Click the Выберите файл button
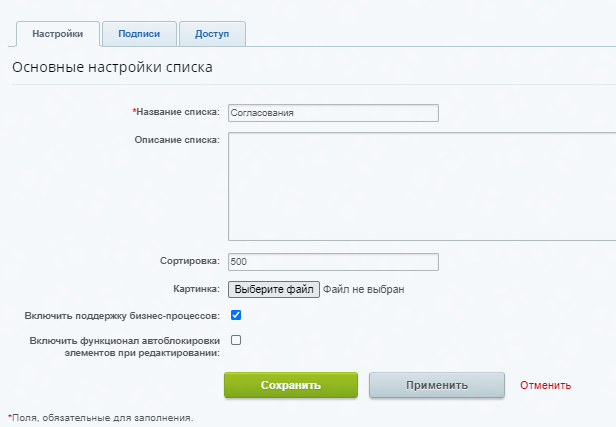The height and width of the screenshot is (427, 616). (274, 290)
